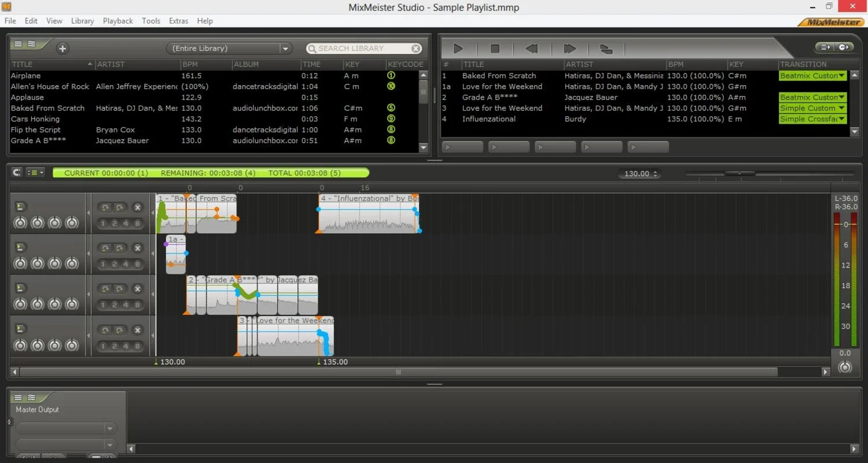Collapse first lane's loop controls arrow
868x463 pixels.
pyautogui.click(x=153, y=214)
